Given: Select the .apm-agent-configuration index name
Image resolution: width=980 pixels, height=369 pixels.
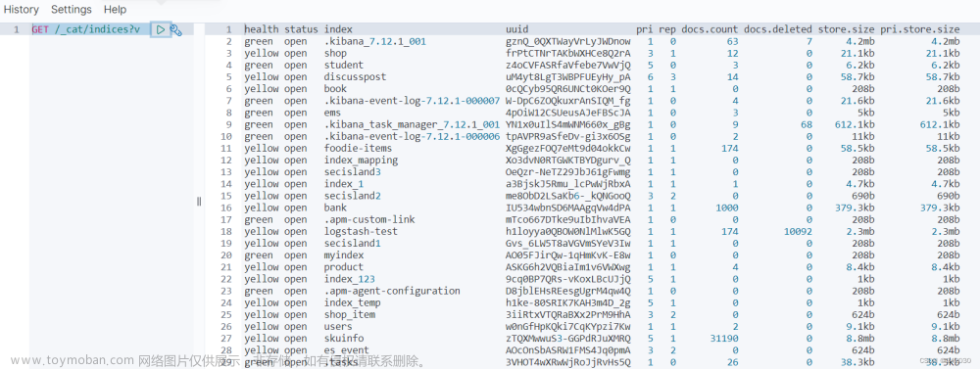Looking at the screenshot, I should pos(392,291).
